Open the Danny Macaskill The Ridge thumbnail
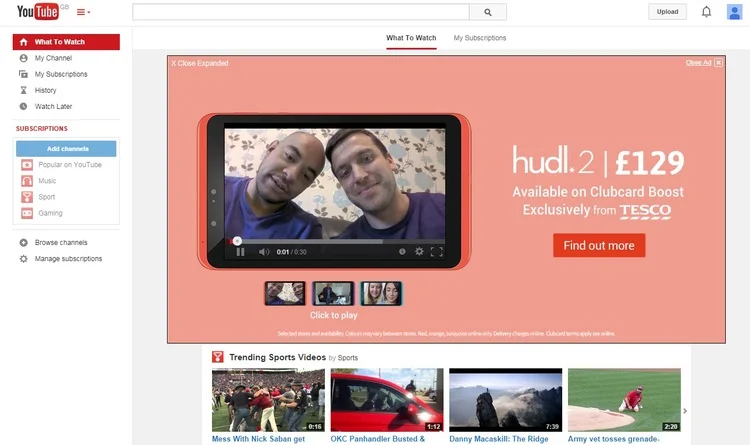 coord(506,400)
